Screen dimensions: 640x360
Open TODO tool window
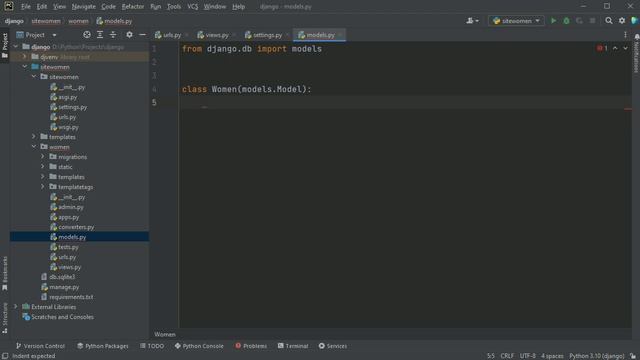(x=152, y=346)
